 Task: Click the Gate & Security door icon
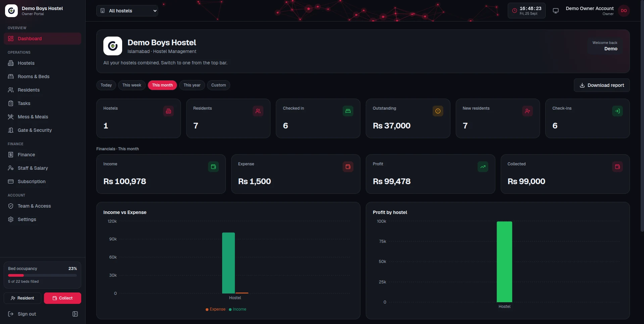click(x=11, y=130)
